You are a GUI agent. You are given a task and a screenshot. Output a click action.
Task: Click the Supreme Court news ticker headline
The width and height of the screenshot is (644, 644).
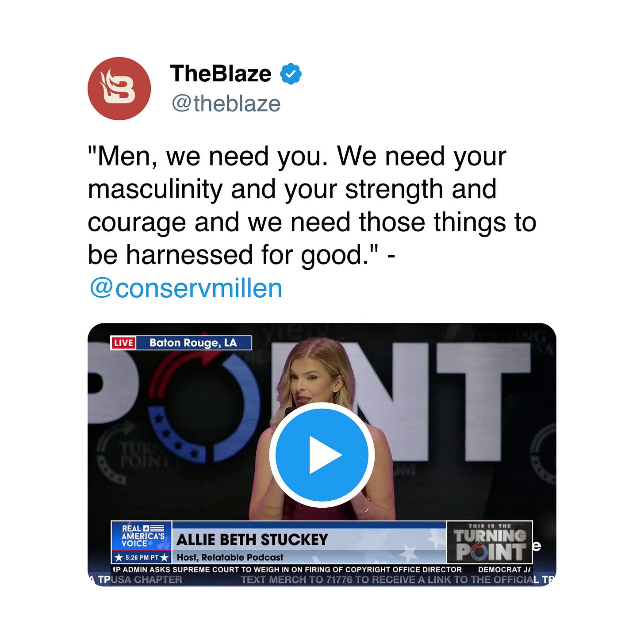click(x=287, y=570)
